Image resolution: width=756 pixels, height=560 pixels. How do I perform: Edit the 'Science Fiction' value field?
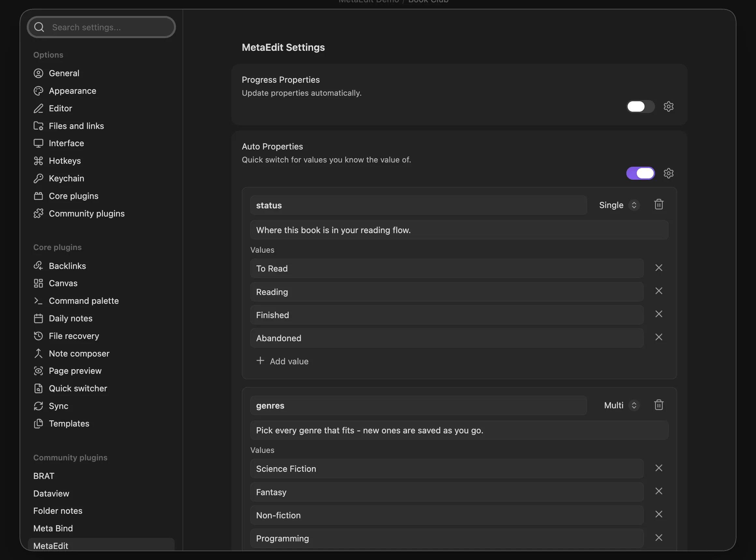[447, 469]
